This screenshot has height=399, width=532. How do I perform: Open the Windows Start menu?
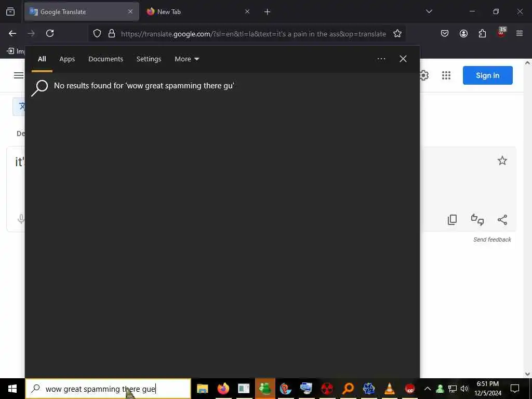[12, 389]
